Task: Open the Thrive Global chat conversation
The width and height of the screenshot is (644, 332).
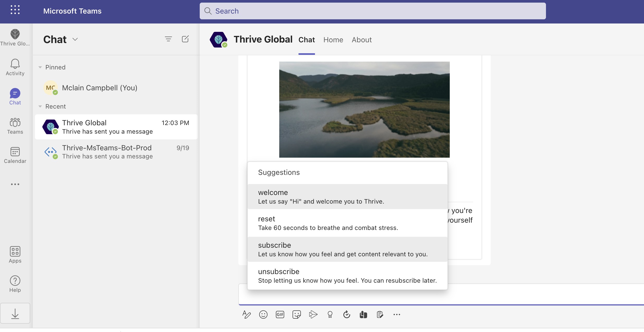Action: tap(116, 127)
